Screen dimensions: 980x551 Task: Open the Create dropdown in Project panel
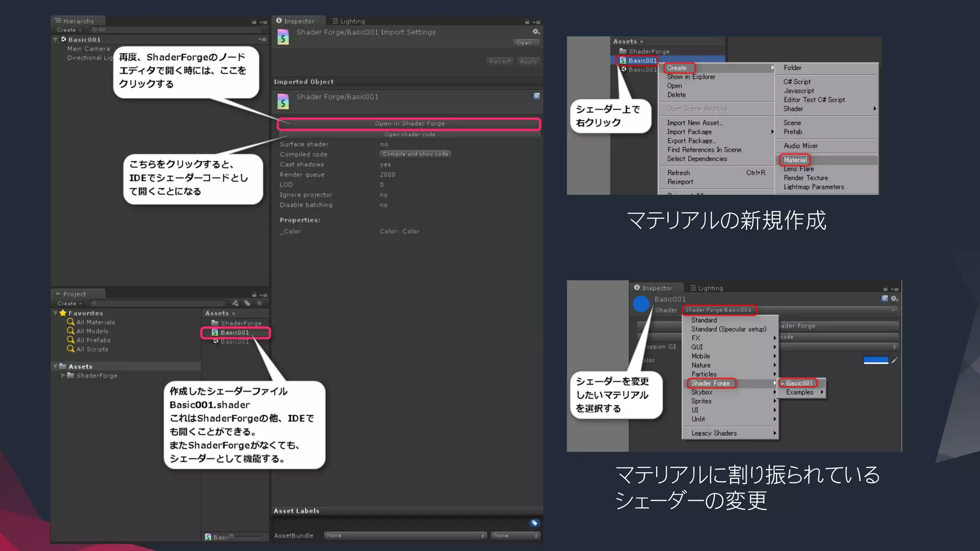(70, 303)
